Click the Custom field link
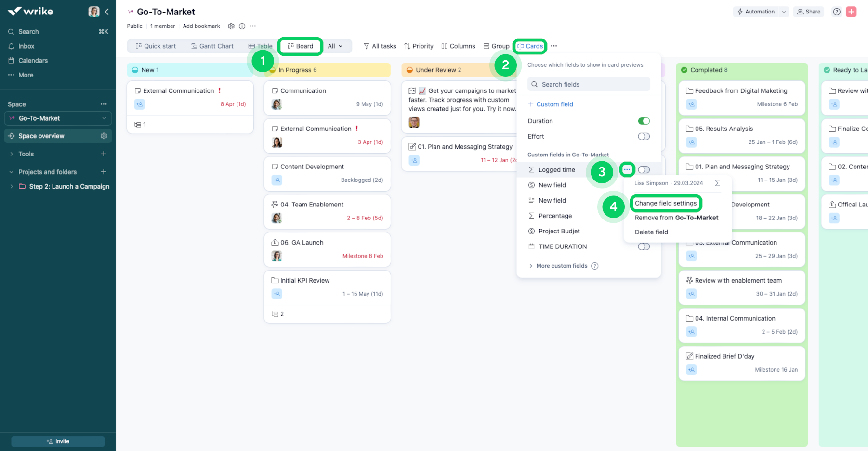Image resolution: width=868 pixels, height=451 pixels. click(551, 104)
